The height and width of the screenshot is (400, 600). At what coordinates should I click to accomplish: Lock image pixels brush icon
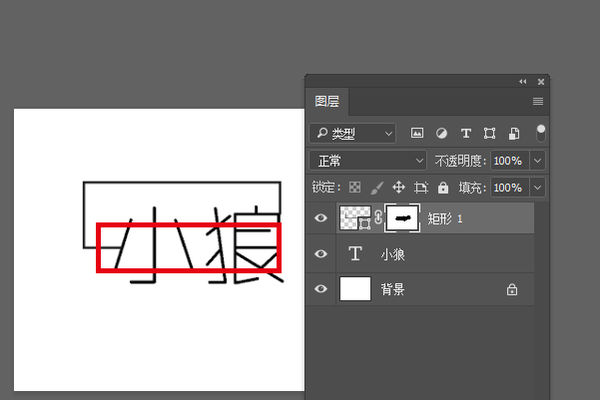coord(377,187)
